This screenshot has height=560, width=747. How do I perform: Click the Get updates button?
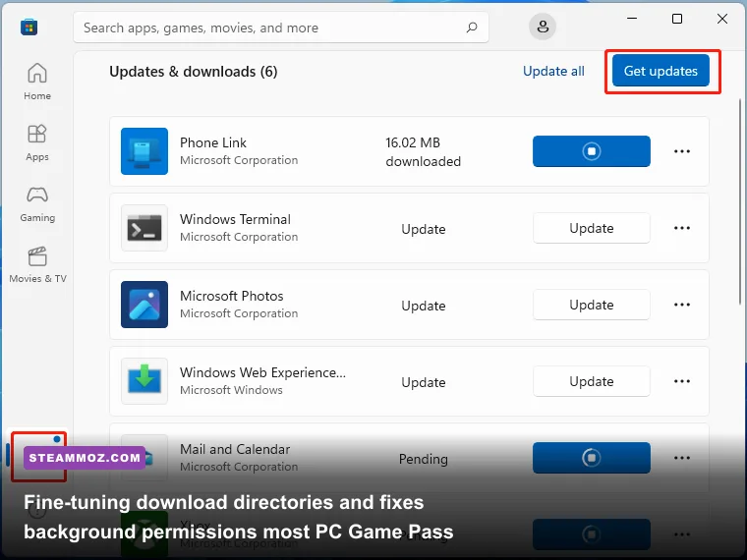point(661,71)
